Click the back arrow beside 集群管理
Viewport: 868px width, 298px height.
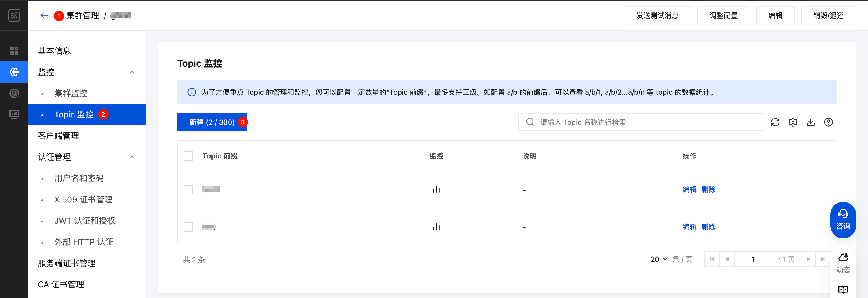point(44,15)
